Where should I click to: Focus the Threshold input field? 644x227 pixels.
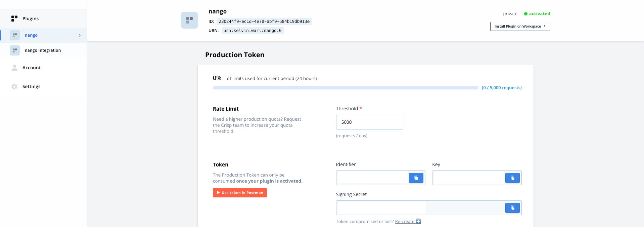coord(369,122)
